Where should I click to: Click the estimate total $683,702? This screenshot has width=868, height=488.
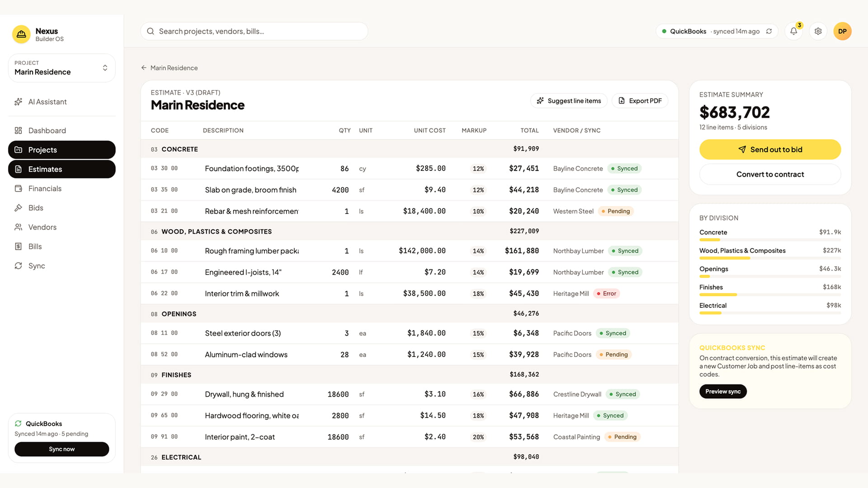[734, 112]
